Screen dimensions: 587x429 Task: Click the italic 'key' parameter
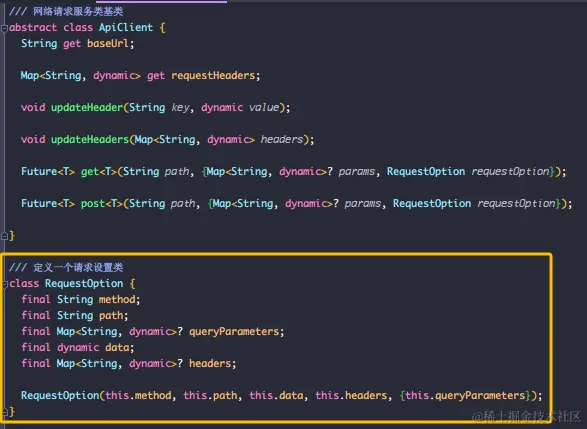click(180, 108)
